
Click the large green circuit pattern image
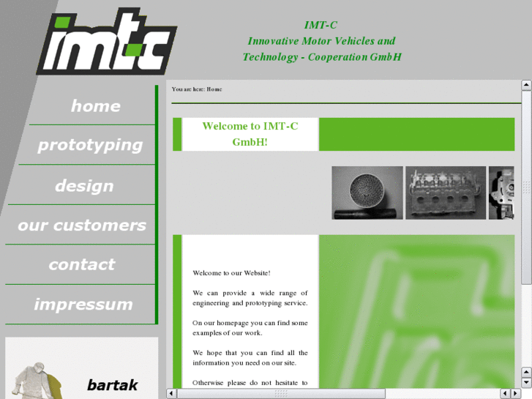tap(416, 312)
